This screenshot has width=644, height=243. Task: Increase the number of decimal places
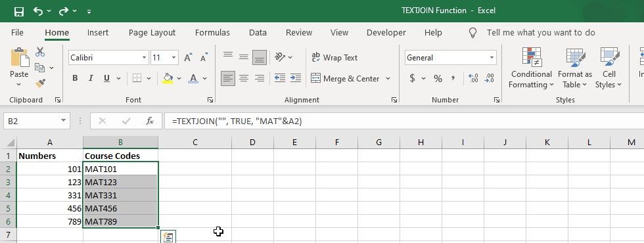[473, 78]
